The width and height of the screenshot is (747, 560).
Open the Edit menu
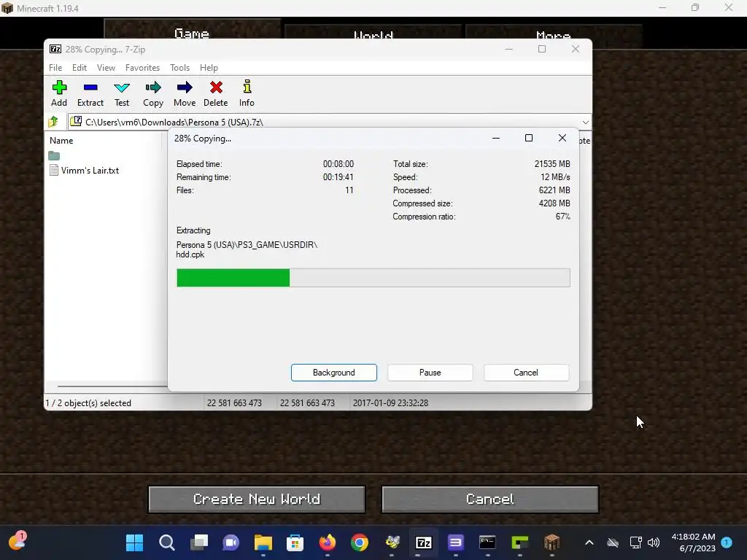79,68
